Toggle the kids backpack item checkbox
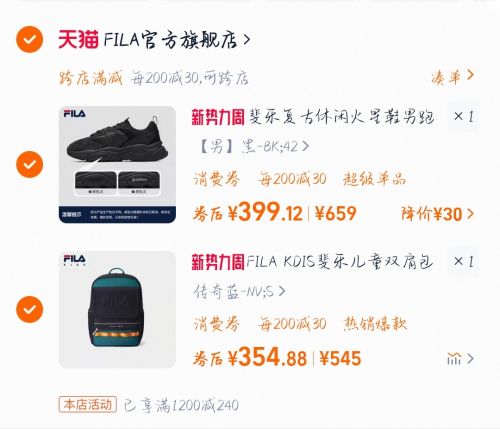 coord(29,309)
